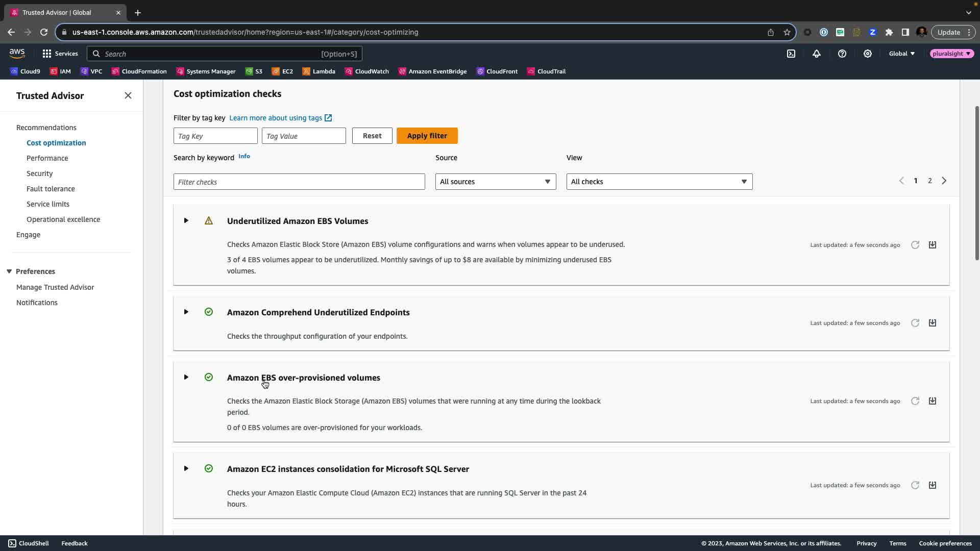Open the Global region selector

coord(902,54)
